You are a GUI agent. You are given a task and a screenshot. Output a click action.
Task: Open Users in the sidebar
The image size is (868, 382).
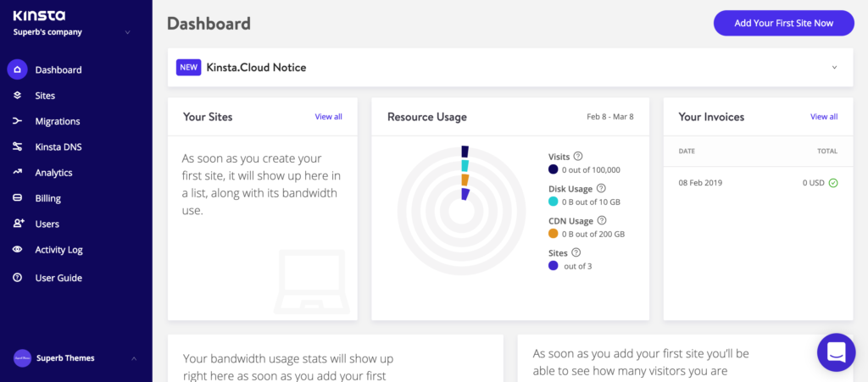47,224
